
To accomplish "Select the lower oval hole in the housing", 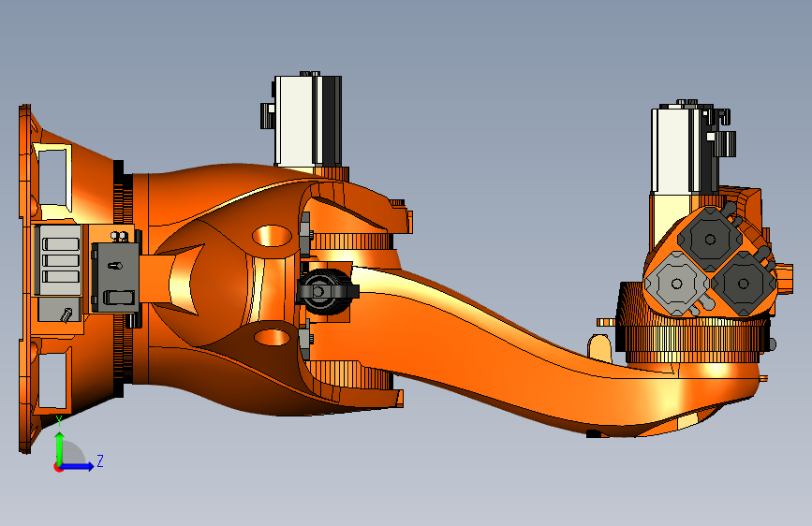I will (x=272, y=337).
